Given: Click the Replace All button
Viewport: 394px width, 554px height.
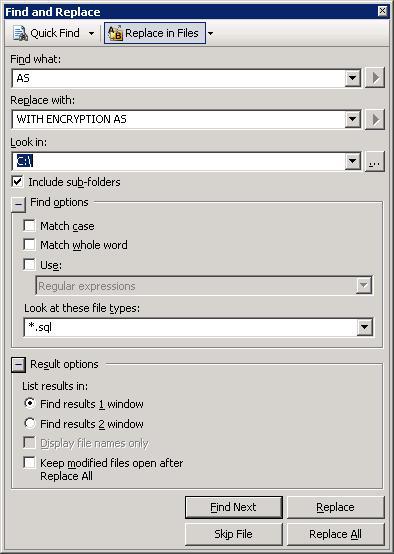Looking at the screenshot, I should tap(335, 534).
